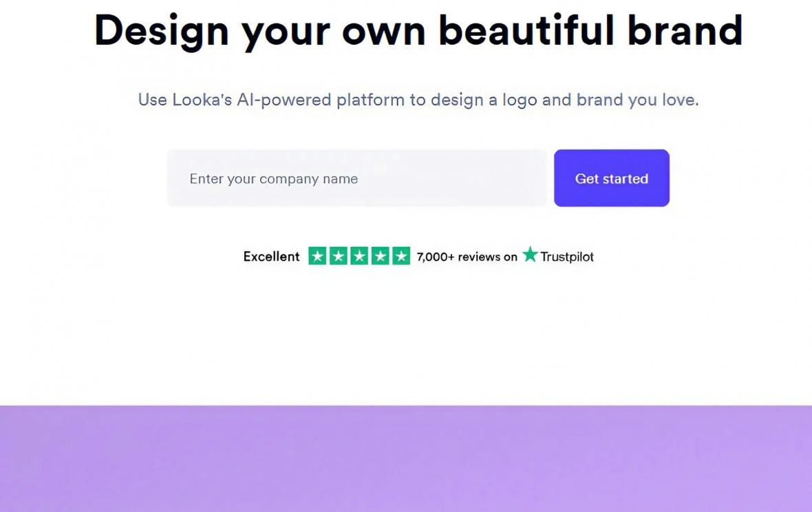
Task: Focus the 'Enter your company name' field
Action: (x=357, y=178)
